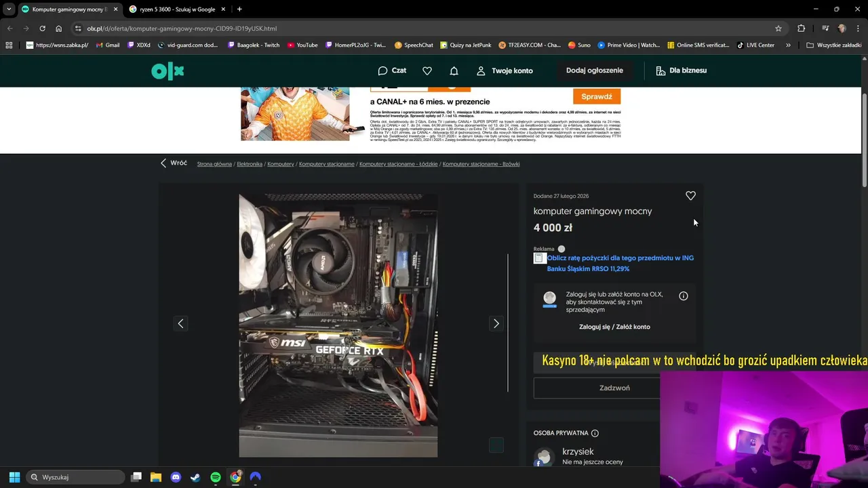Open Chrome profile avatar
The width and height of the screenshot is (868, 488).
[x=842, y=28]
